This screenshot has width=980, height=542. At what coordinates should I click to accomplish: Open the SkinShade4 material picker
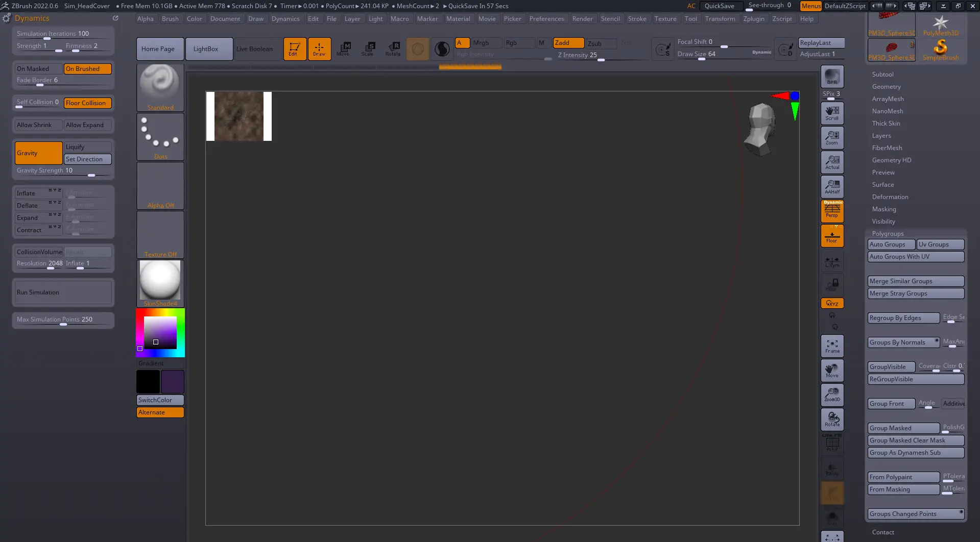coord(160,284)
